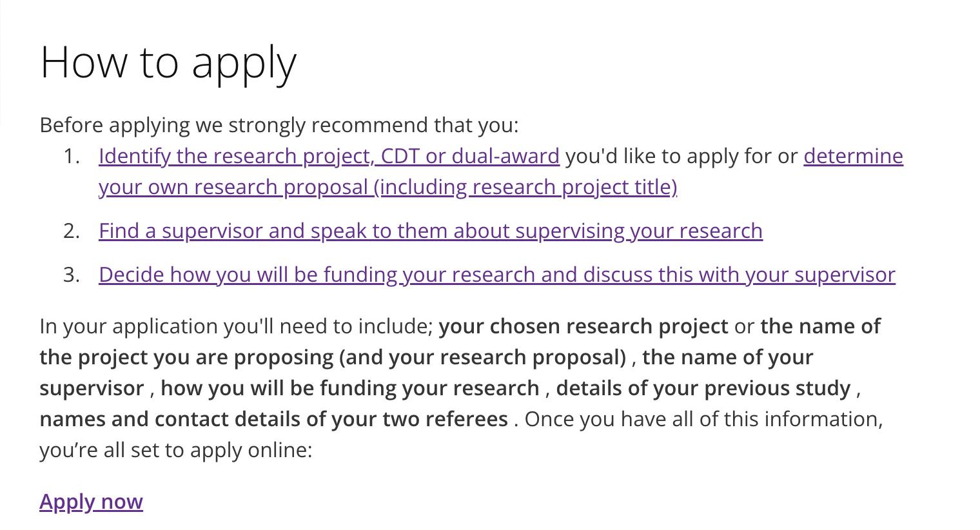Click bold text details of your previous study

tap(703, 389)
